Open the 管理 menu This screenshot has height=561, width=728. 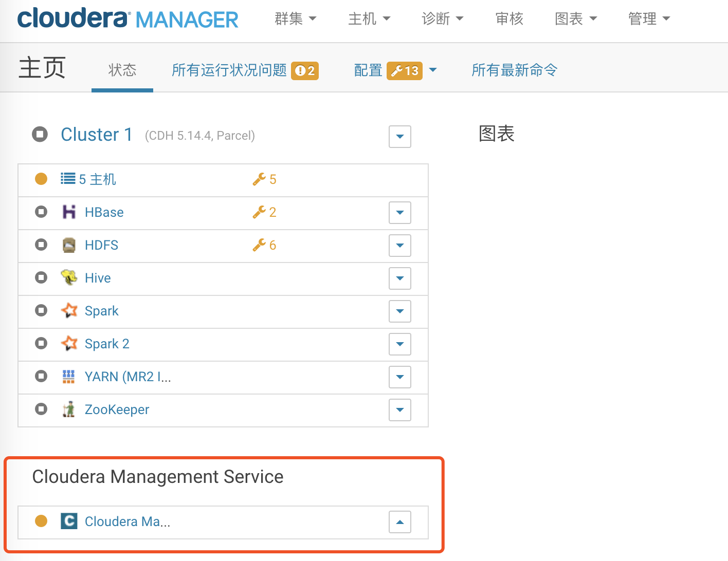coord(649,18)
